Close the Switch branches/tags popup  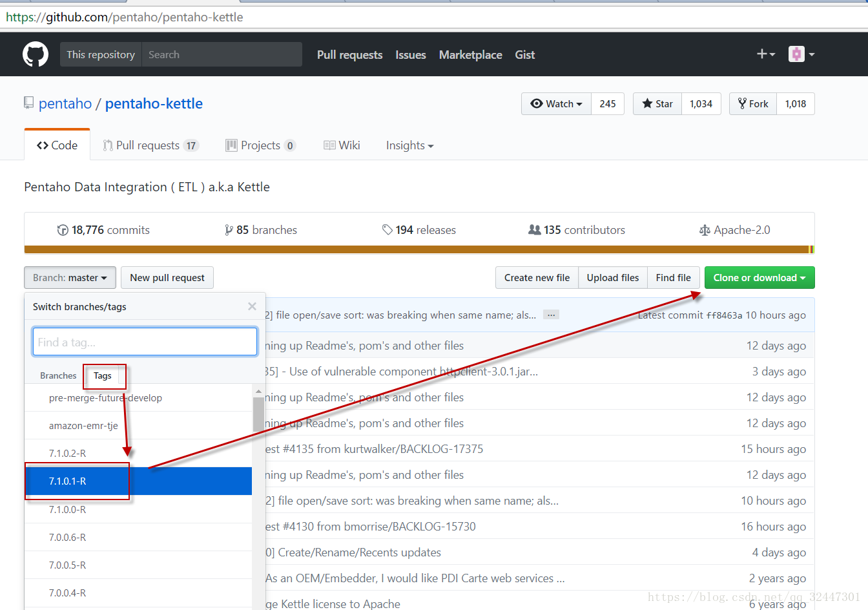click(x=252, y=306)
